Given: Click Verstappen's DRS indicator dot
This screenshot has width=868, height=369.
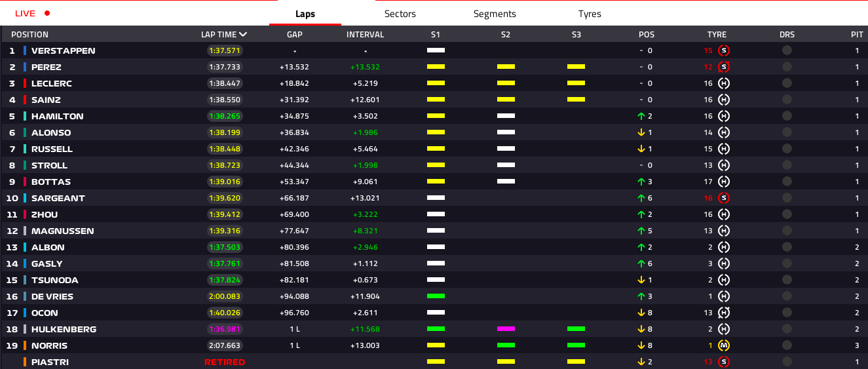Looking at the screenshot, I should [x=787, y=50].
